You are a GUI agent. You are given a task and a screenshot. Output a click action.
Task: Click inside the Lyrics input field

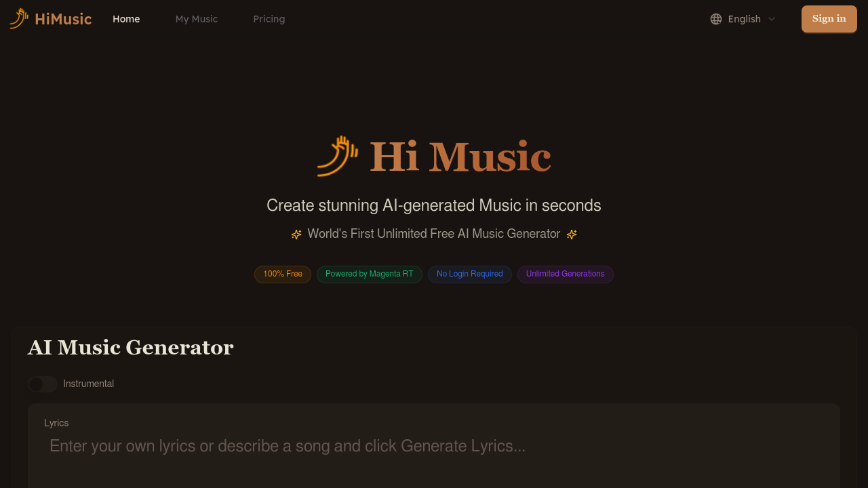click(x=433, y=446)
